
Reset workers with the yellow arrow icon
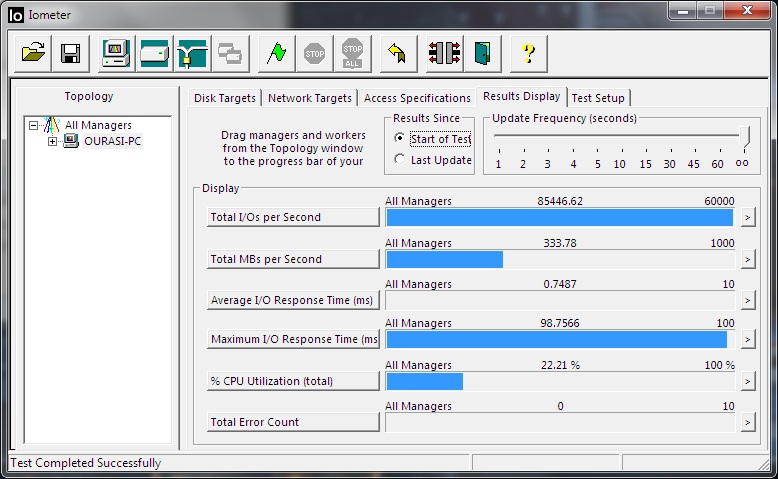[x=398, y=53]
